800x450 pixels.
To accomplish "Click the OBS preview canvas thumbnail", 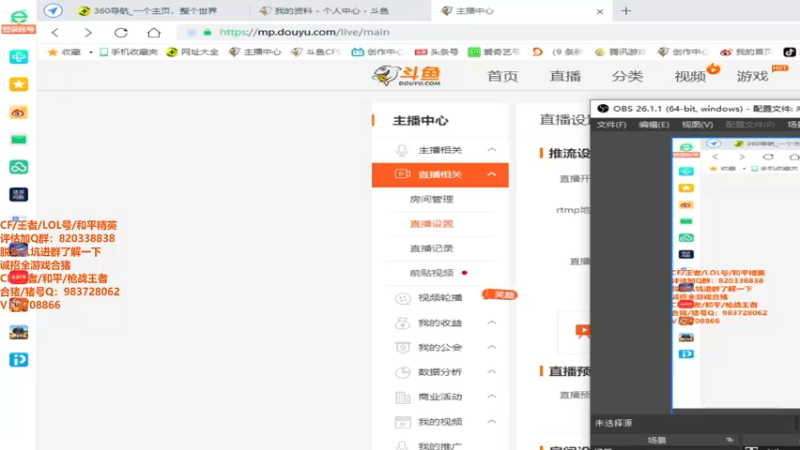I will coord(736,273).
